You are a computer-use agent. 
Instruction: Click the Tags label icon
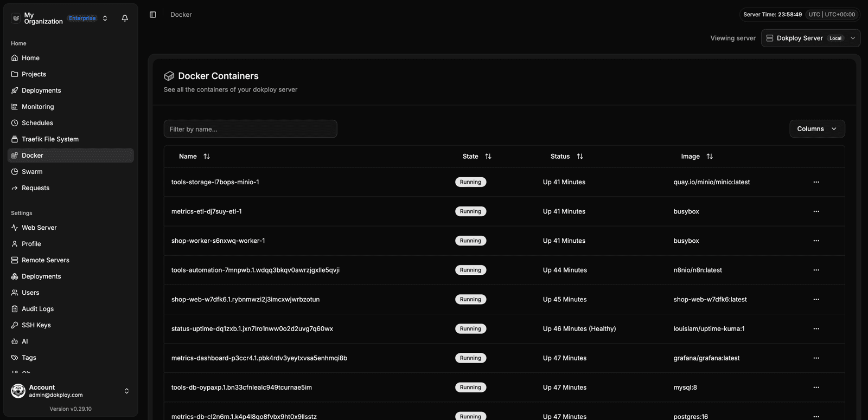[x=15, y=358]
